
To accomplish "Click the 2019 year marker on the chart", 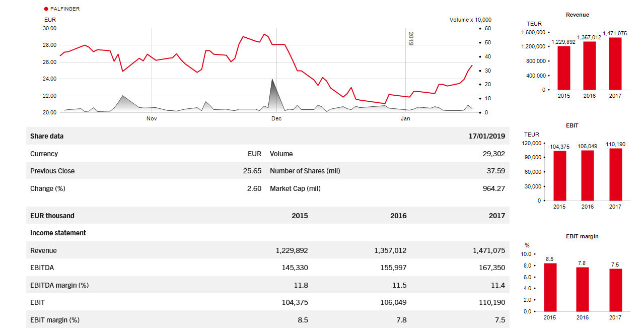I will point(410,39).
